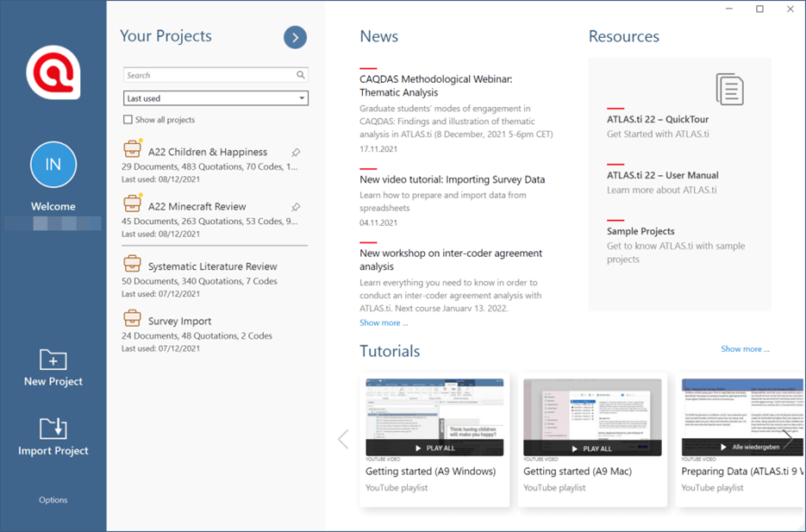Click the search magnifier icon
This screenshot has height=532, width=806.
[x=301, y=75]
